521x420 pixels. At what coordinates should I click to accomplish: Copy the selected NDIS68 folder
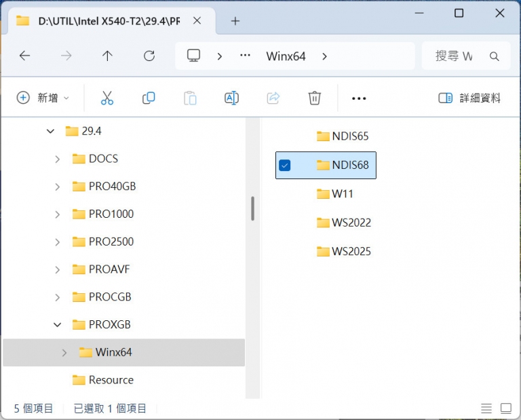point(149,98)
